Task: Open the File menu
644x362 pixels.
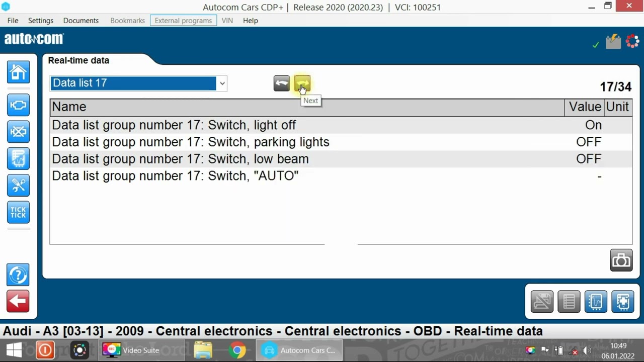Action: coord(13,21)
